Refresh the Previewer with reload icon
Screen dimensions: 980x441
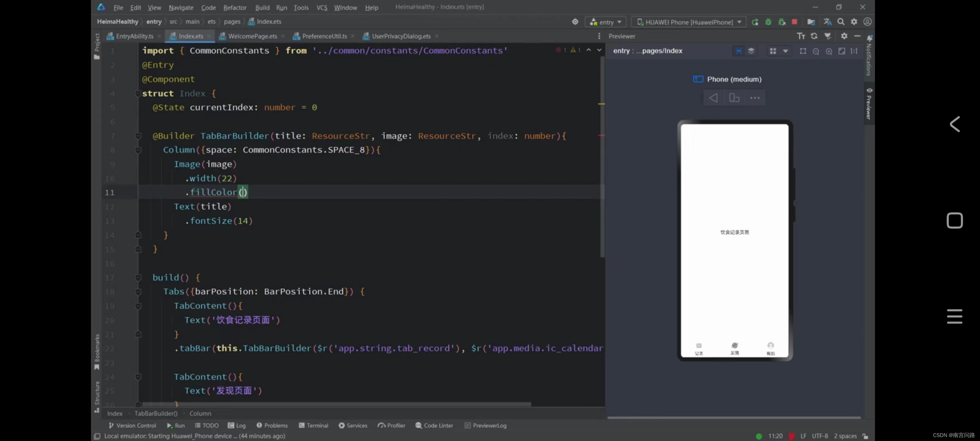coord(814,36)
